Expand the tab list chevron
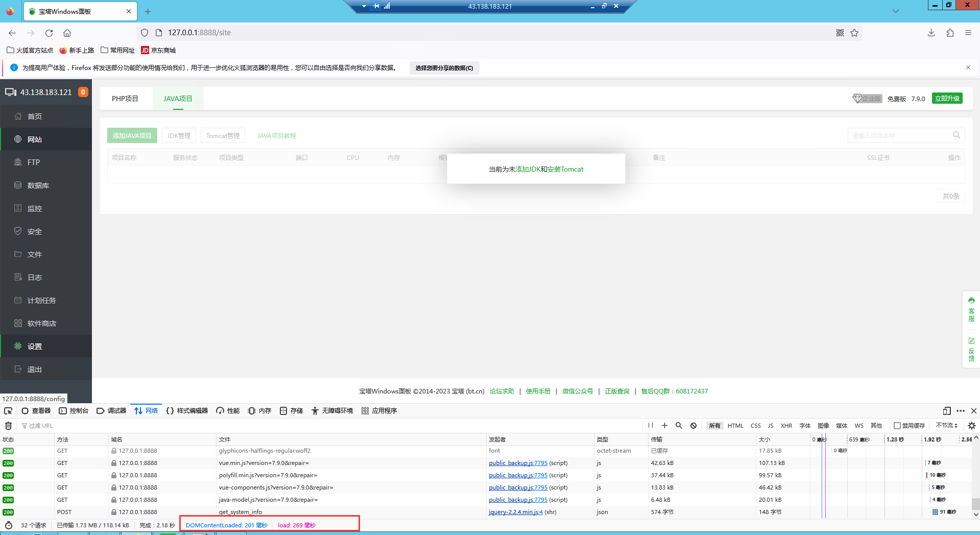980x535 pixels. coord(895,11)
